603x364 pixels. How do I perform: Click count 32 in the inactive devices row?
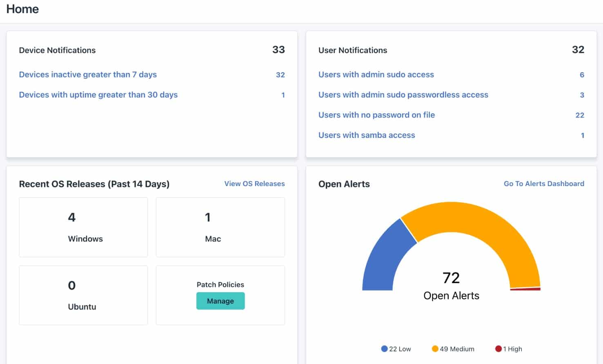pyautogui.click(x=280, y=75)
